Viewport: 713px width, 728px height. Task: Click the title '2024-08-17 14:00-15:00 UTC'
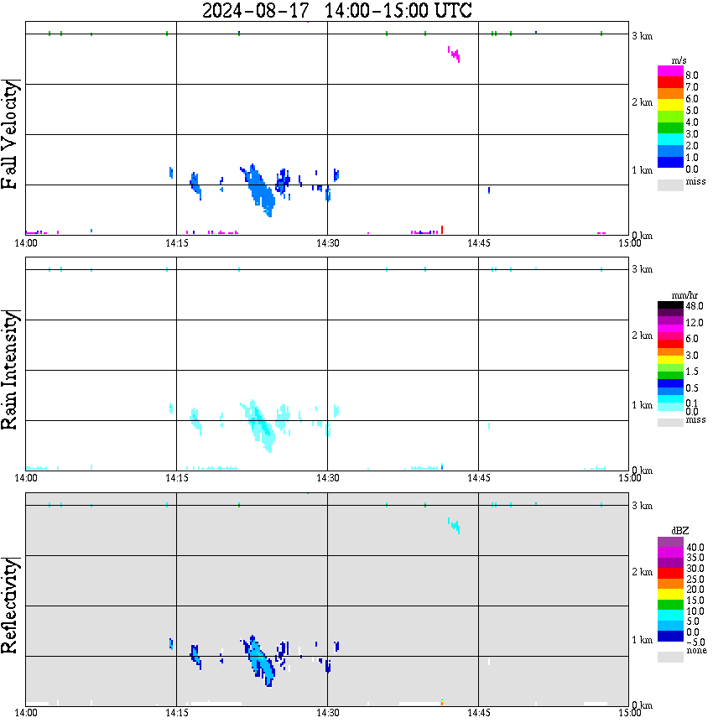(336, 11)
